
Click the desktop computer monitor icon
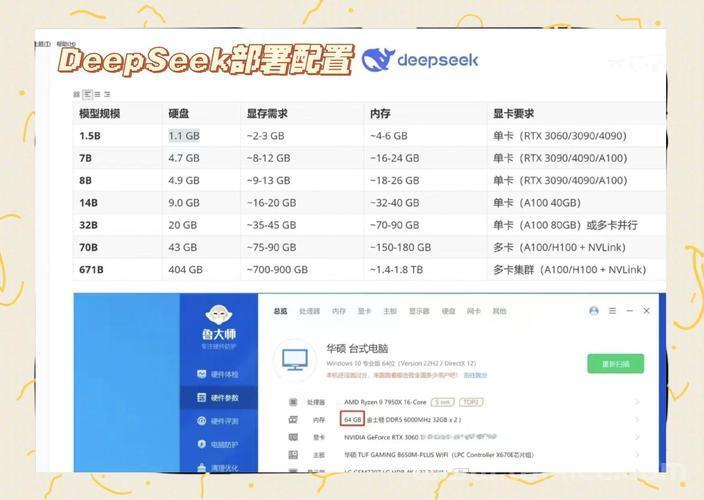coord(295,360)
